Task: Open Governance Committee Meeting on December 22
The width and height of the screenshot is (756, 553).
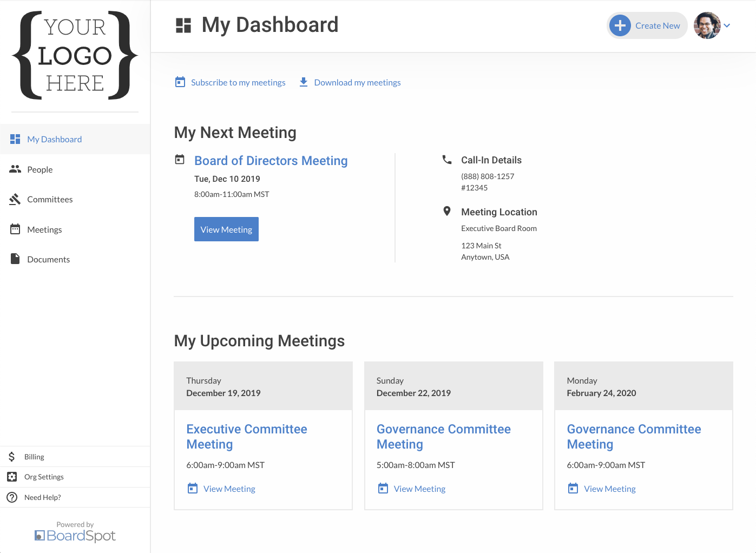Action: coord(443,436)
